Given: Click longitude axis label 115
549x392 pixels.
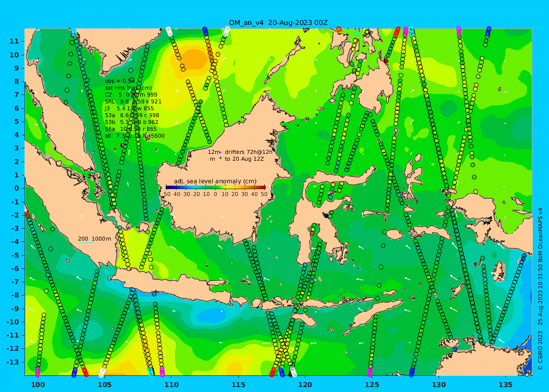Looking at the screenshot, I should click(238, 385).
